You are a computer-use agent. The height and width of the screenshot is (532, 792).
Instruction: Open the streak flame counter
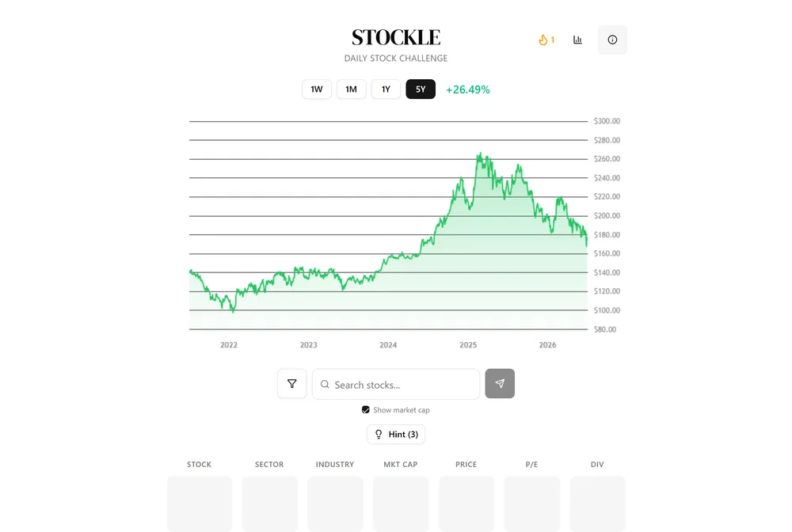[x=546, y=40]
